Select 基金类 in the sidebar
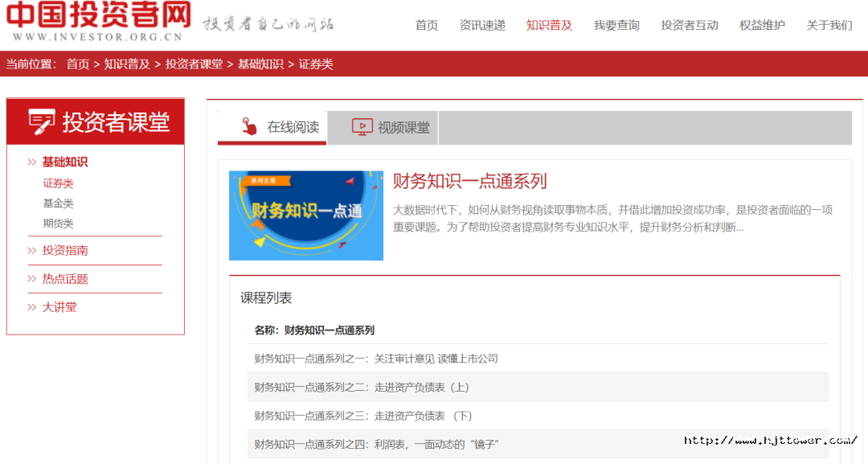This screenshot has width=868, height=464. (x=58, y=203)
